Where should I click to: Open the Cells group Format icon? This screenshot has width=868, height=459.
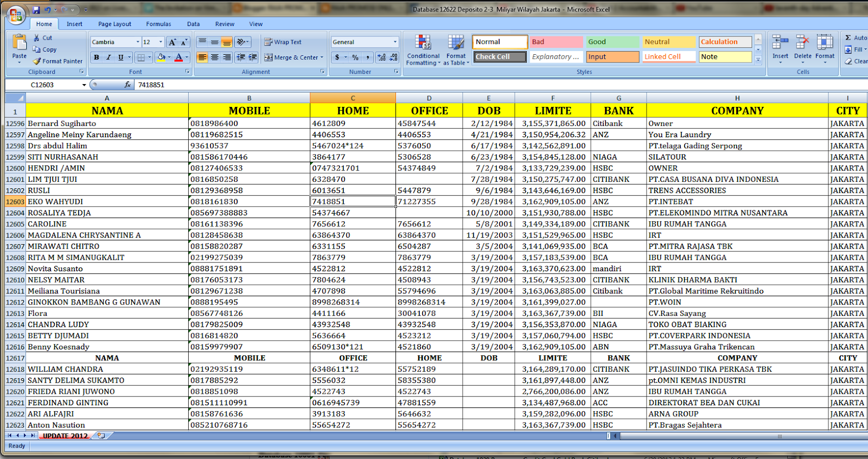(825, 42)
